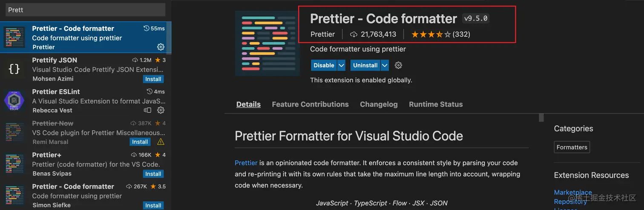Select the struck-through Prettier Now title

click(52, 123)
